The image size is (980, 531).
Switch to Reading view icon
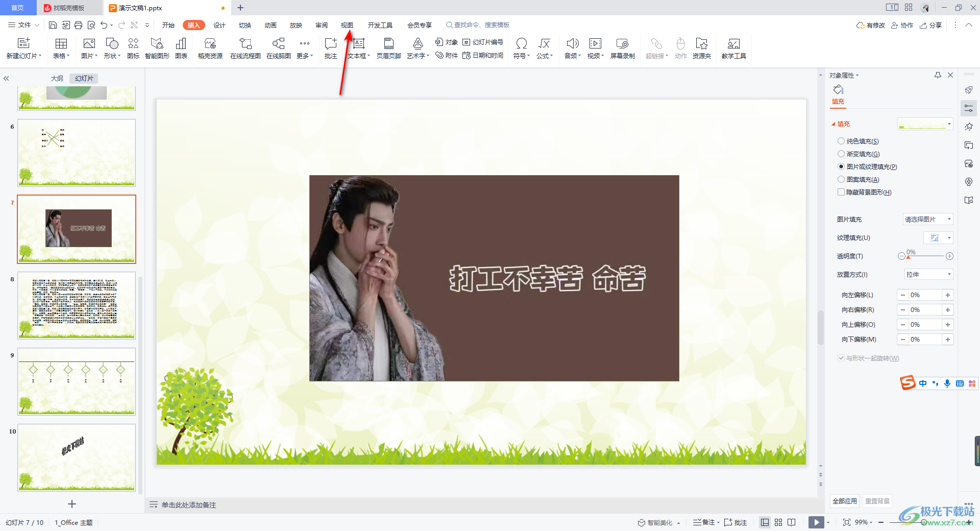[792, 522]
